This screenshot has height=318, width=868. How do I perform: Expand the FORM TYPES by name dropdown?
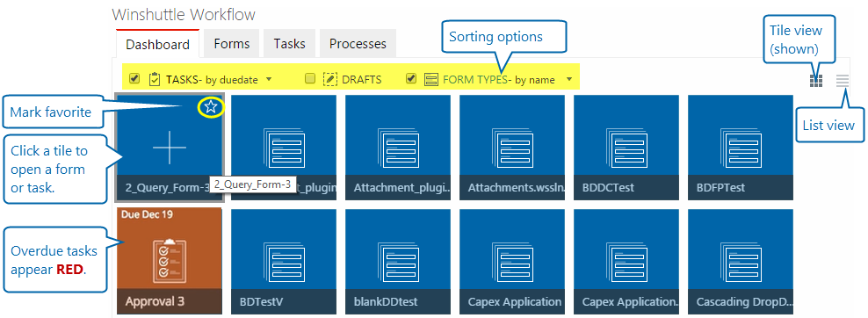click(x=568, y=79)
